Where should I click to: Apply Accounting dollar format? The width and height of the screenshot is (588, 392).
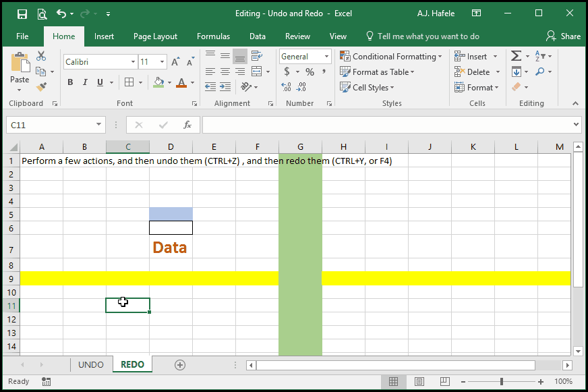tap(287, 72)
